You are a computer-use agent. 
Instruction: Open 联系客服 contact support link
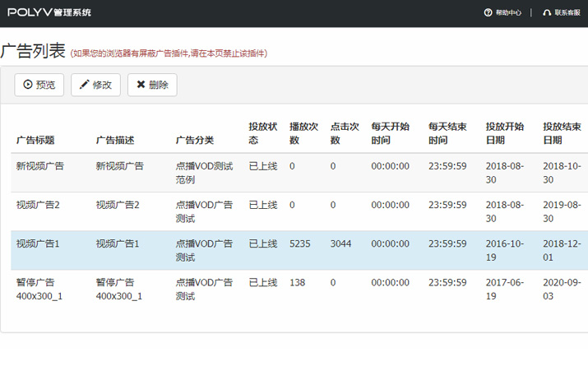567,13
